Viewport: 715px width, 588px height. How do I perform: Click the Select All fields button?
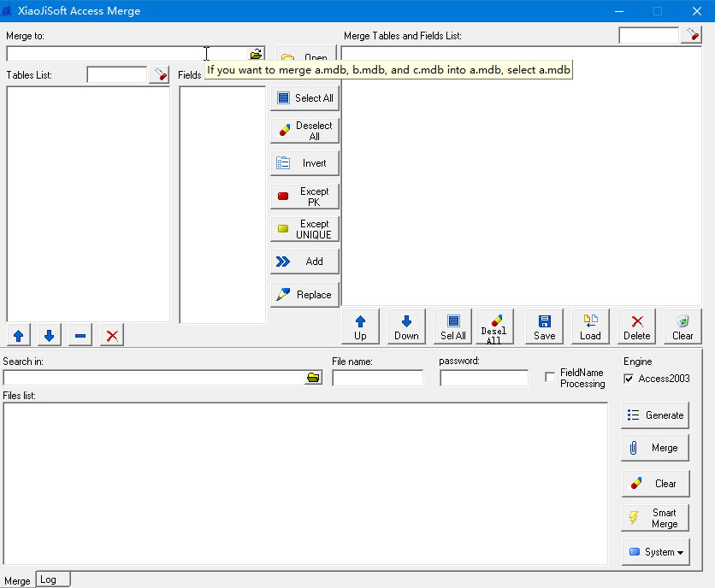304,98
